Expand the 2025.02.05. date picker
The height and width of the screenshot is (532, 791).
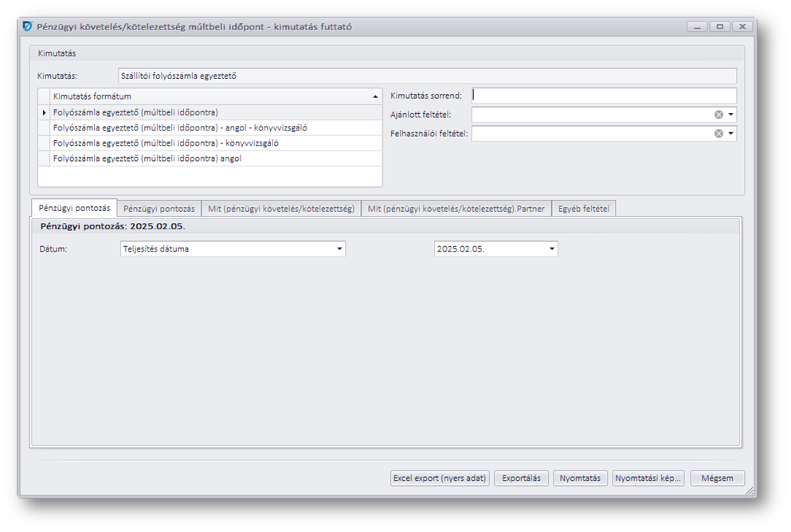552,249
